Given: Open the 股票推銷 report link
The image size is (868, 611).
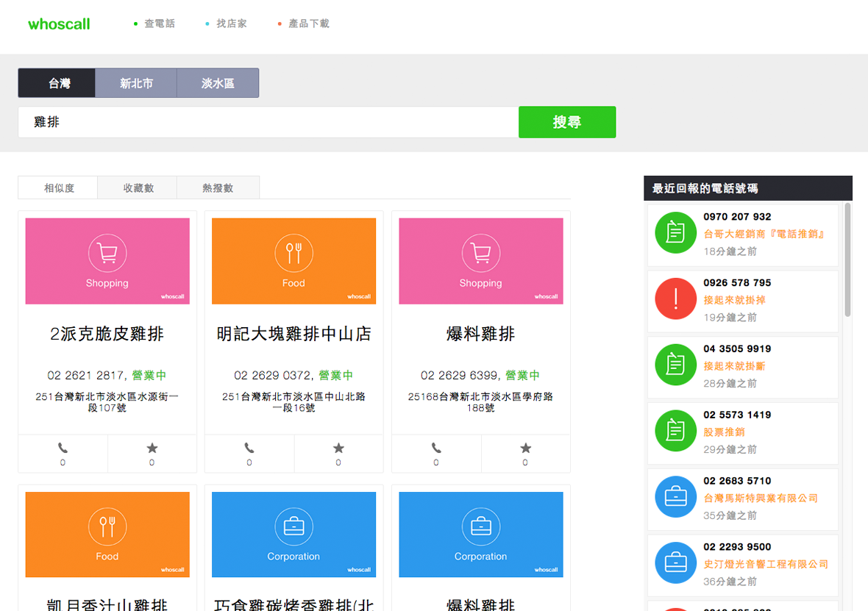Looking at the screenshot, I should point(724,432).
